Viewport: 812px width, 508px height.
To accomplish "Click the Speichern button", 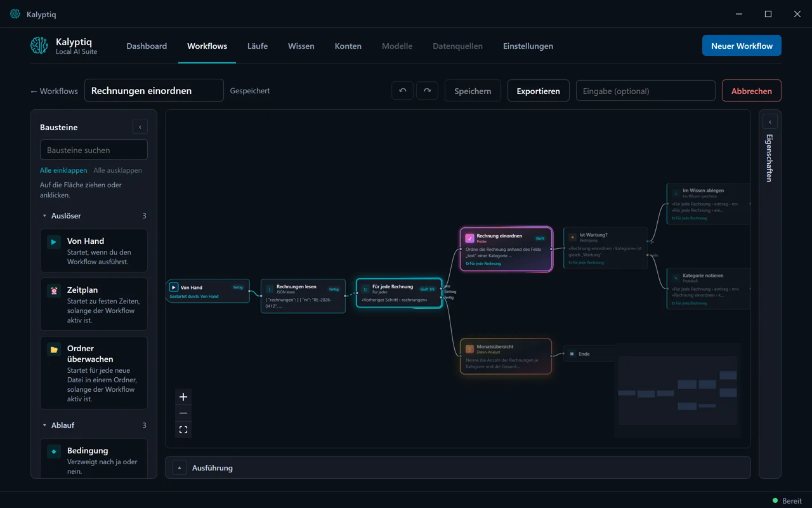I will tap(473, 91).
